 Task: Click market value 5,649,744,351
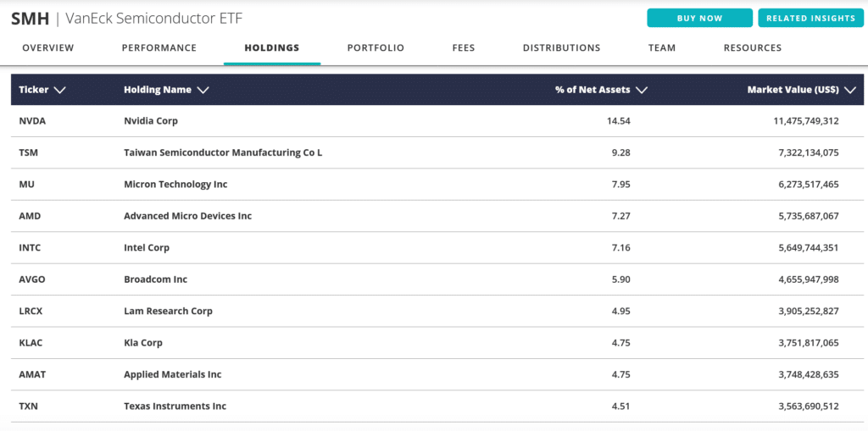point(809,248)
